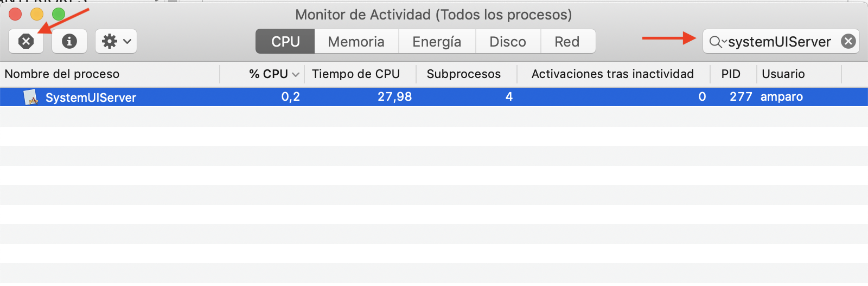Click the Usuario column header
The height and width of the screenshot is (286, 868).
(x=783, y=74)
